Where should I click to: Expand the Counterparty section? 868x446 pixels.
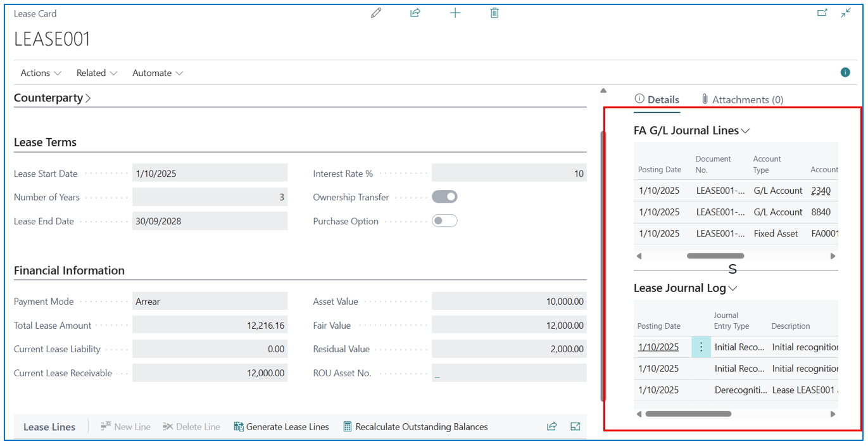53,98
